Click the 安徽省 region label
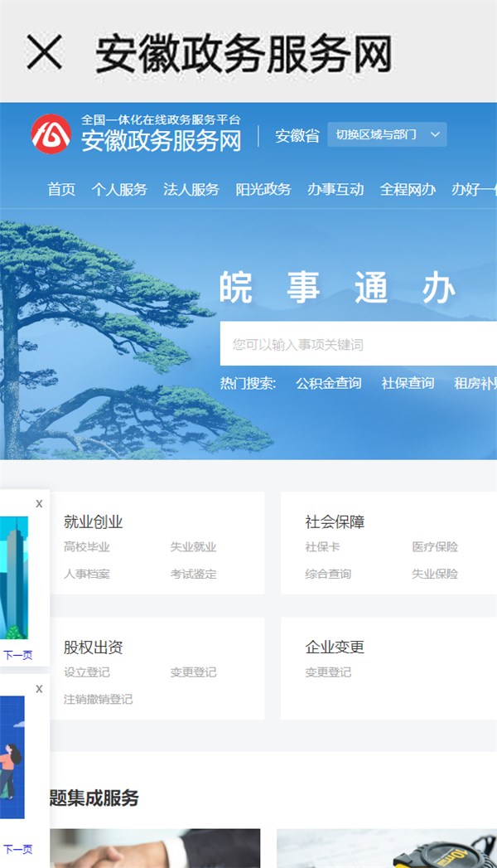 (x=297, y=136)
